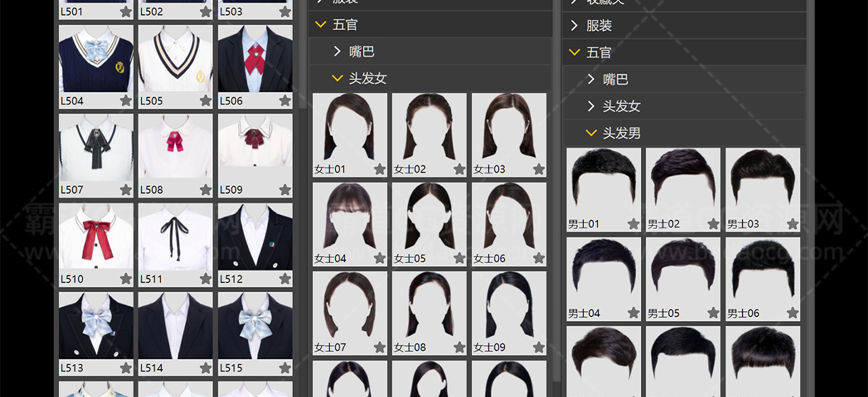Select the L510 red bow uniform
868x397 pixels.
click(96, 236)
